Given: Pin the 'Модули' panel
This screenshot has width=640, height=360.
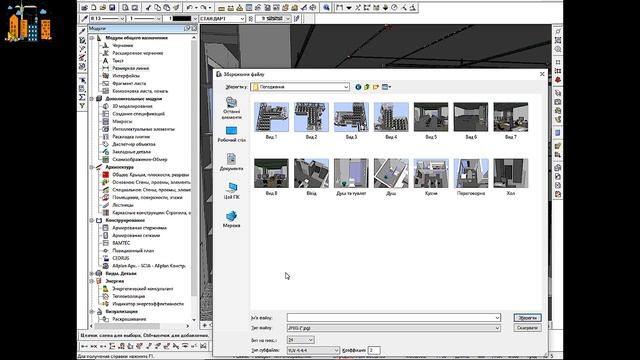Looking at the screenshot, I should point(187,28).
